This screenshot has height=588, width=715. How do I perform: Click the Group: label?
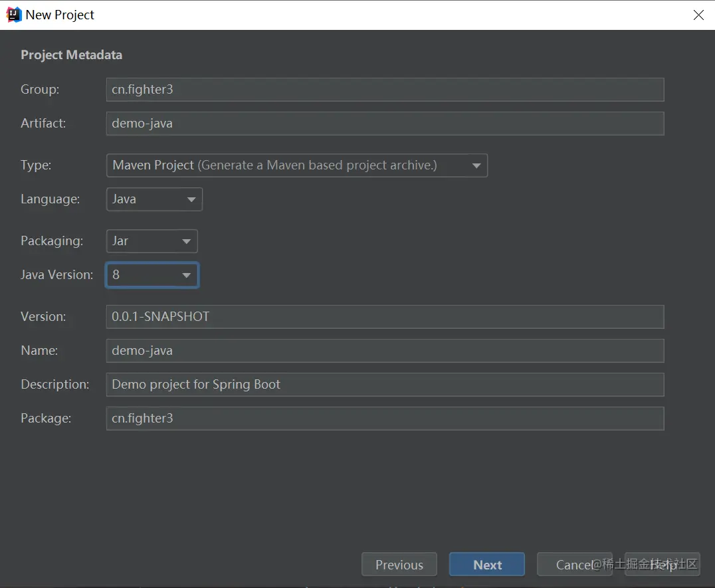[x=40, y=89]
